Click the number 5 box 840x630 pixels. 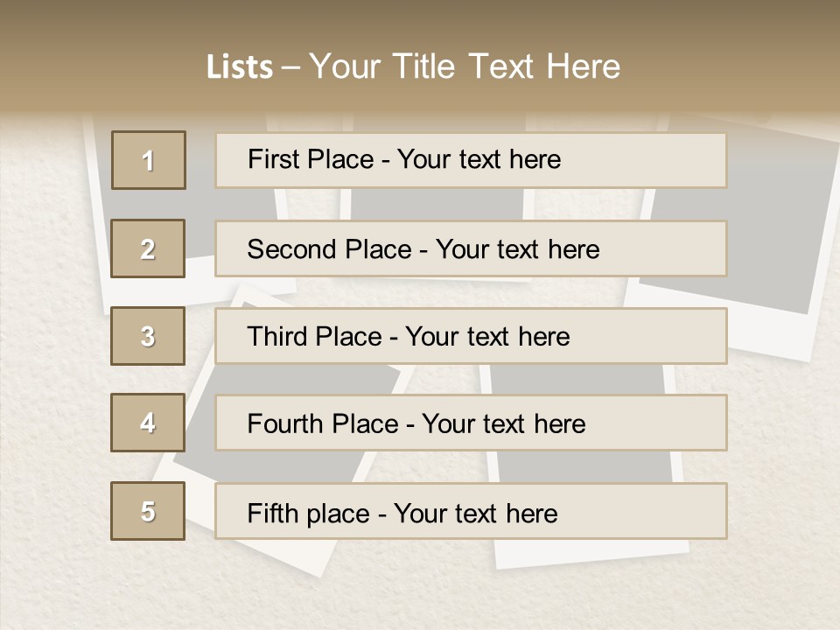pyautogui.click(x=148, y=511)
